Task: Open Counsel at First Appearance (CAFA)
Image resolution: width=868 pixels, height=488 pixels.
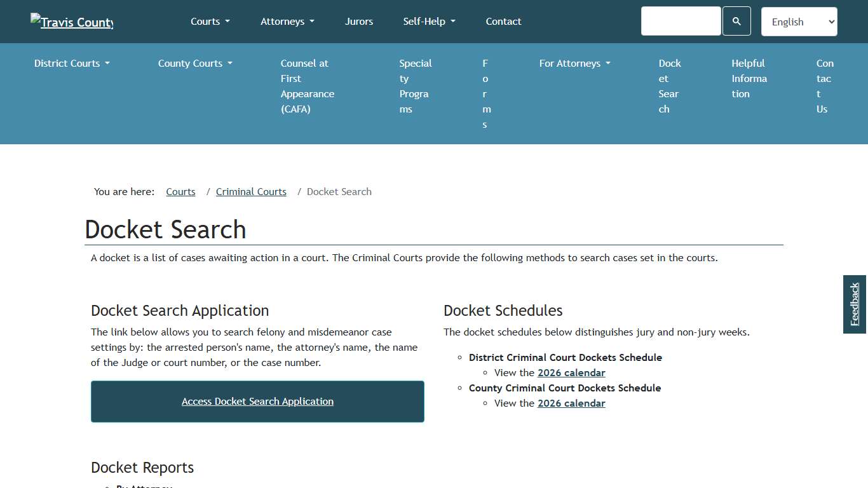Action: click(307, 86)
